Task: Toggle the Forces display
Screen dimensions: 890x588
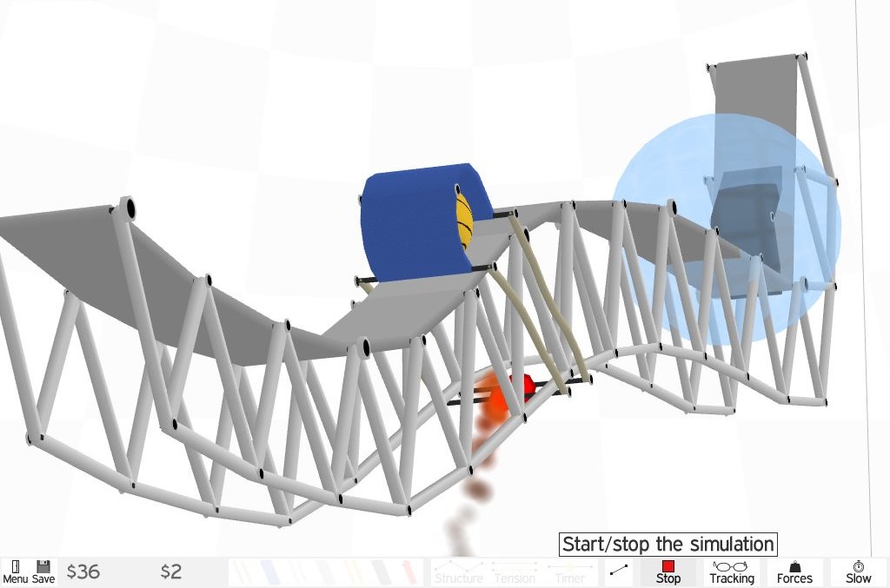Action: [794, 571]
